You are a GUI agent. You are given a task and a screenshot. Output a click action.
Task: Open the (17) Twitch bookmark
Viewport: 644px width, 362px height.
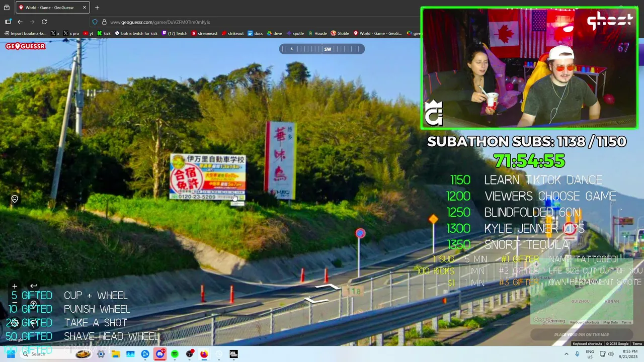click(174, 34)
